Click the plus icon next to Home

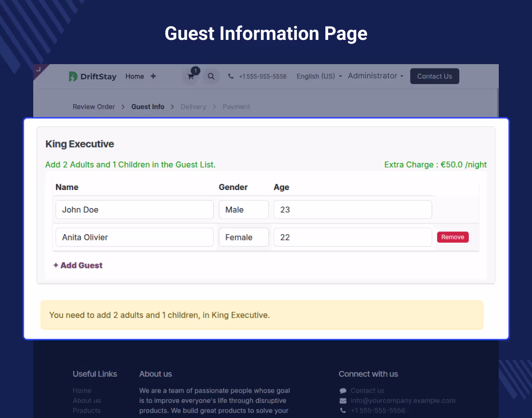click(153, 76)
